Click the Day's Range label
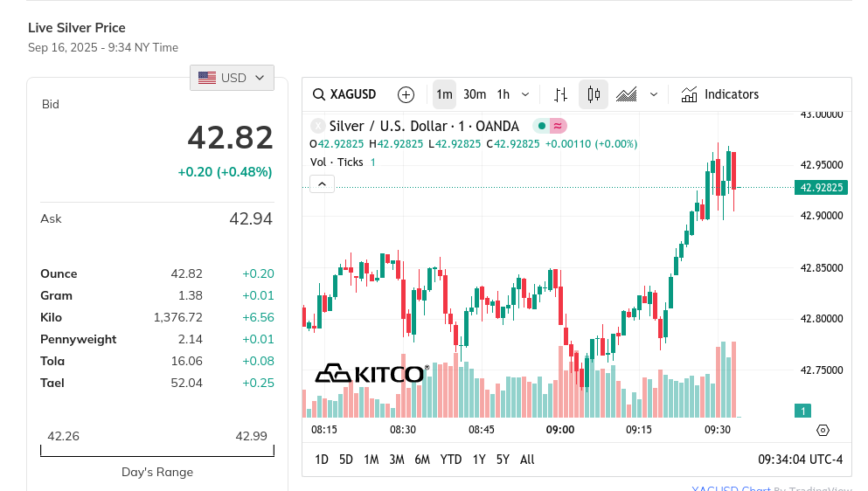This screenshot has width=868, height=491. pos(157,472)
